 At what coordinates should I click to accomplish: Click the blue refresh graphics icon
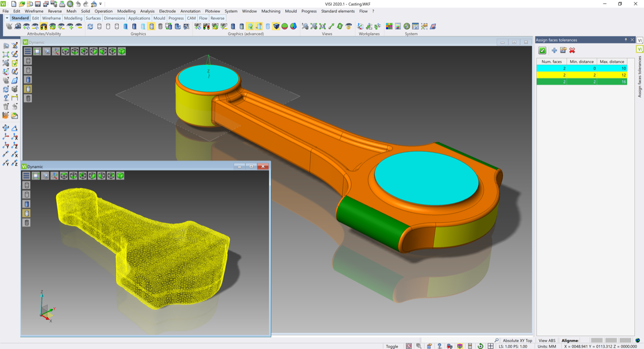(x=90, y=26)
